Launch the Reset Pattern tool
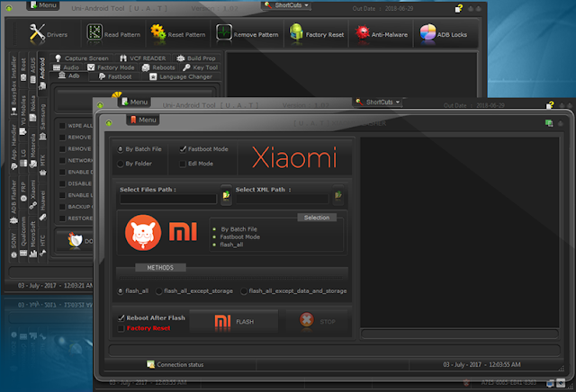Image resolution: width=576 pixels, height=392 pixels. point(178,34)
